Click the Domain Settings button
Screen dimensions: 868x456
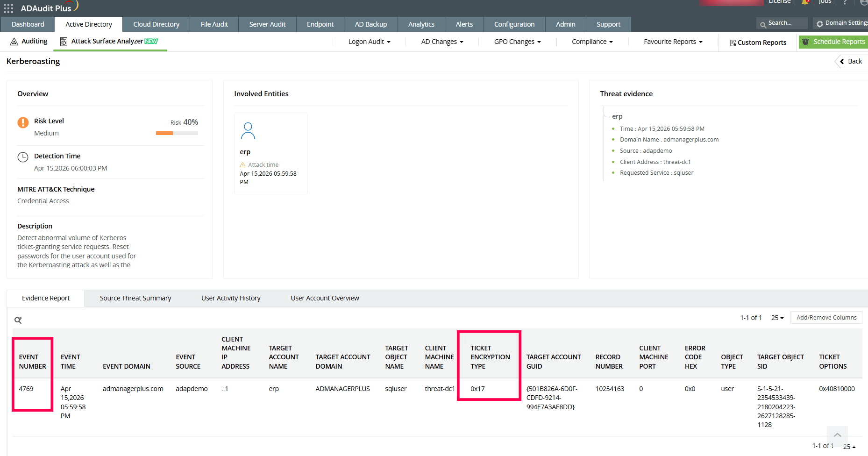pos(841,23)
